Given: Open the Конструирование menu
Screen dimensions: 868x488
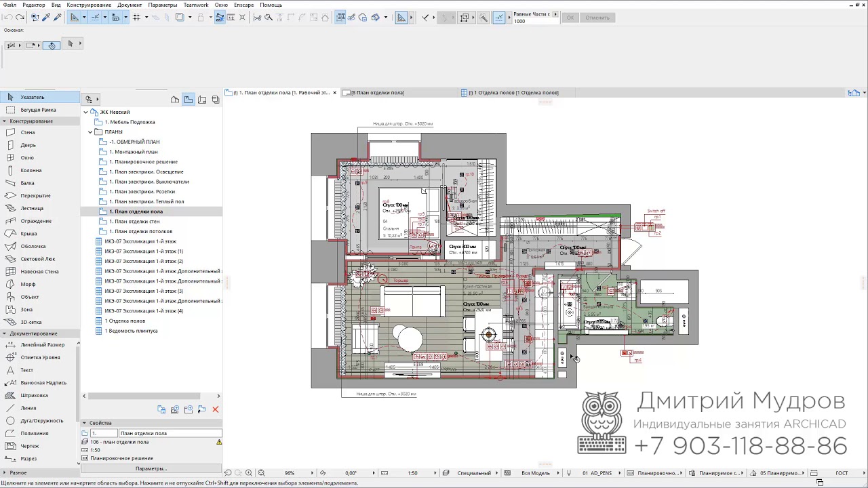Looking at the screenshot, I should (x=89, y=5).
